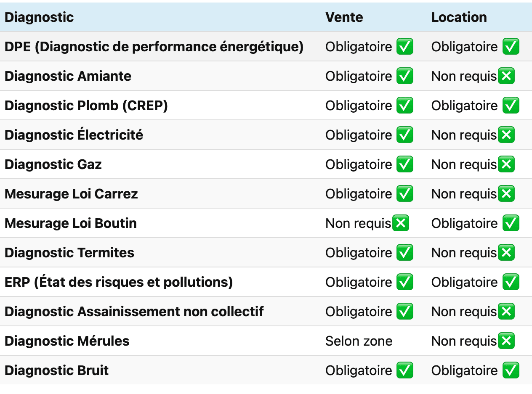This screenshot has height=394, width=532.
Task: Click the Vente column header
Action: pyautogui.click(x=344, y=17)
